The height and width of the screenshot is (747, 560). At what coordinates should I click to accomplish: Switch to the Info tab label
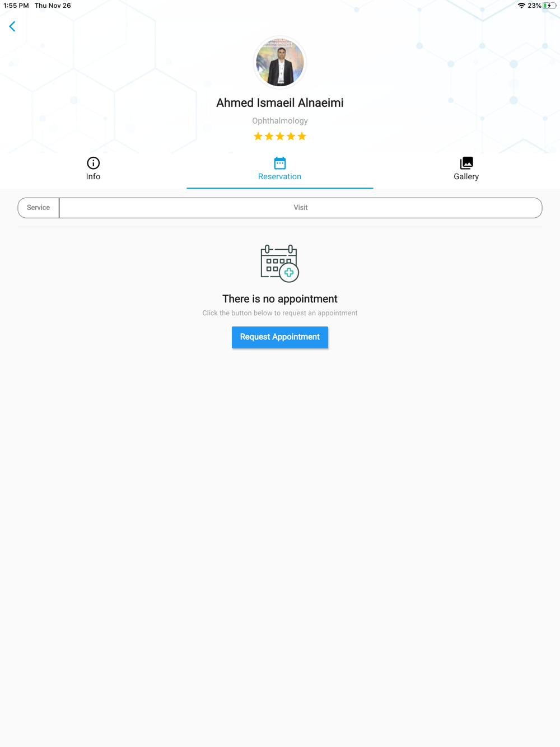tap(93, 176)
